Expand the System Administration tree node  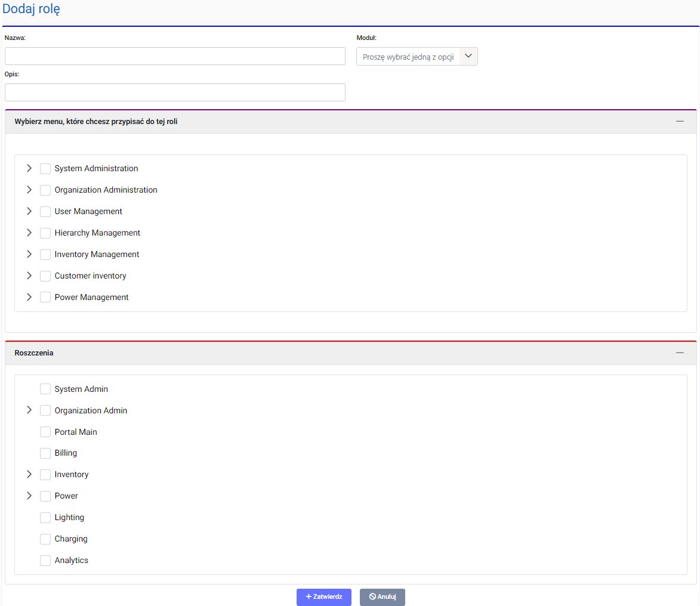(29, 169)
